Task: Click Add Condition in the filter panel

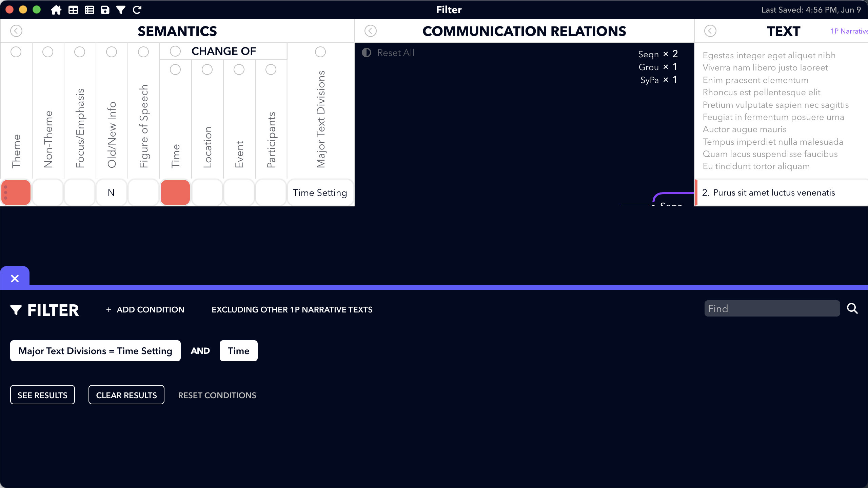Action: point(145,309)
